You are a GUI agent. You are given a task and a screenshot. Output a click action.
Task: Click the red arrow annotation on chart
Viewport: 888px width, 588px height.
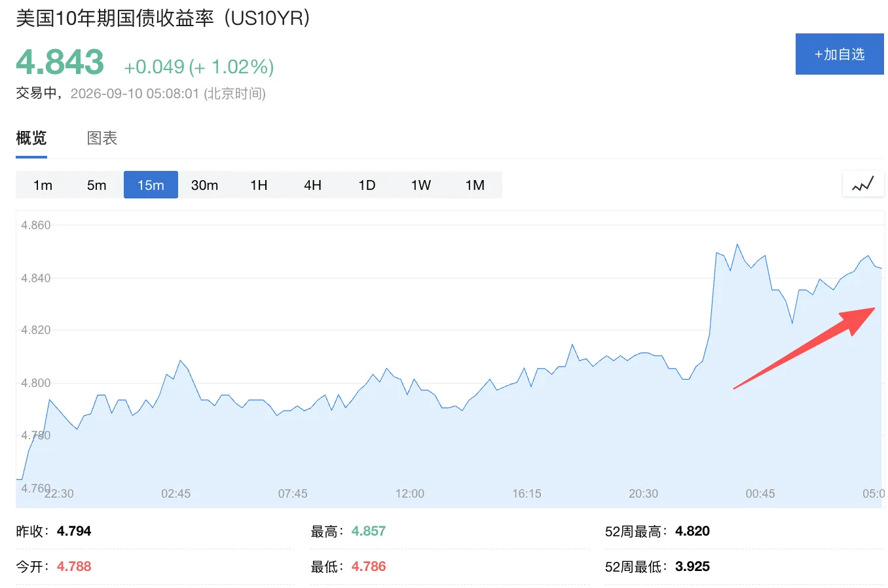click(x=804, y=348)
